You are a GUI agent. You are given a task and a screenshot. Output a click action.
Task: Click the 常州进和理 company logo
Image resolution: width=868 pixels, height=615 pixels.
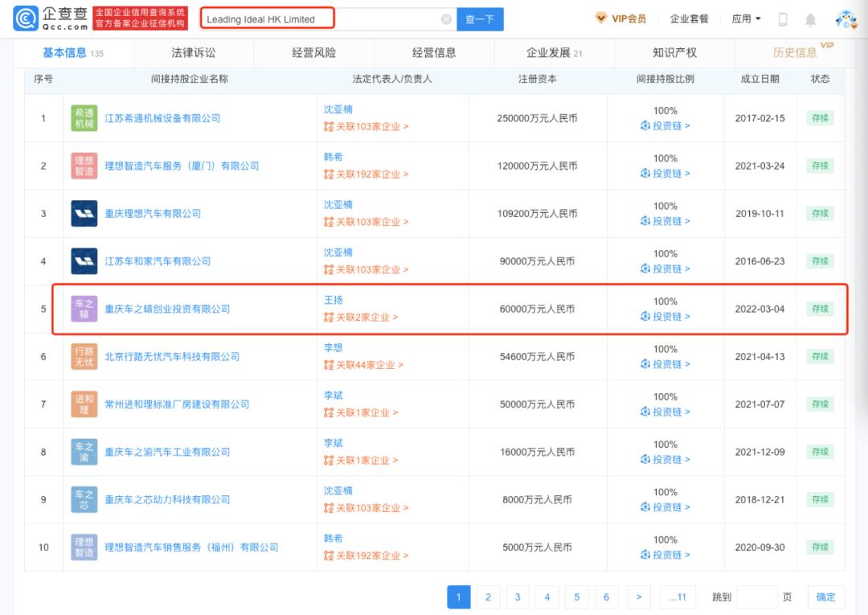(x=84, y=404)
